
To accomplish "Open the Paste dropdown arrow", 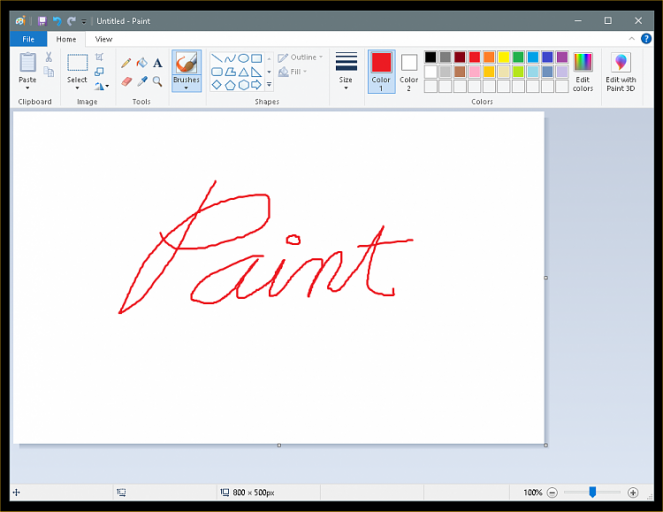I will coord(27,88).
